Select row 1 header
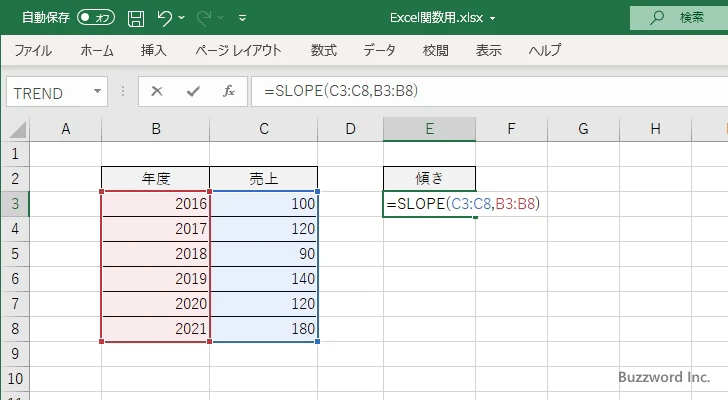The height and width of the screenshot is (400, 728). pos(15,154)
